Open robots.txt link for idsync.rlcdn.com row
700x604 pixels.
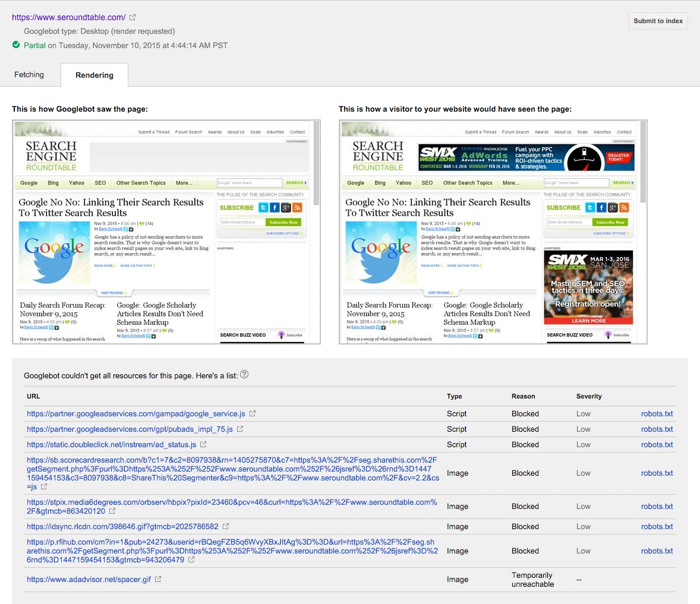tap(657, 527)
